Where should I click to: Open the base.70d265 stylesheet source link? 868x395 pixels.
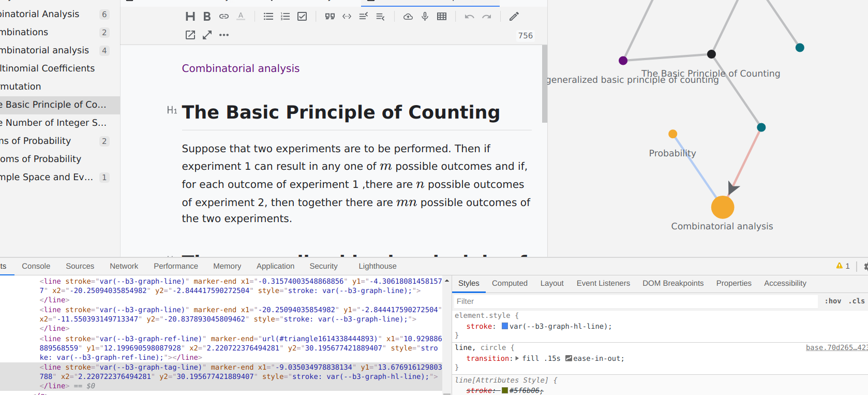[836, 347]
